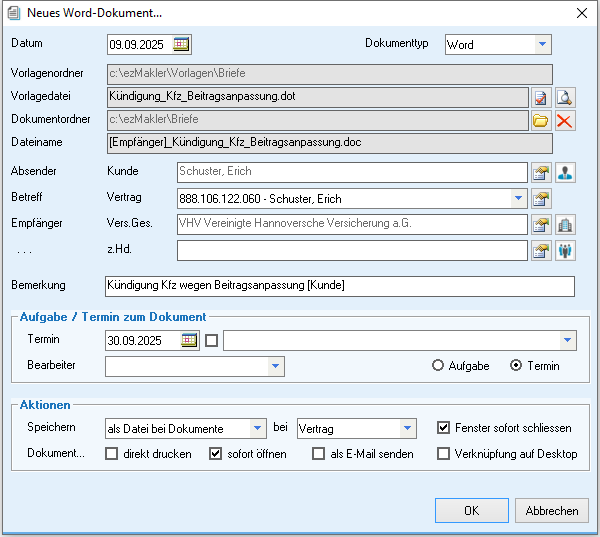Open the Dokumentenordner folder browse icon

point(541,121)
